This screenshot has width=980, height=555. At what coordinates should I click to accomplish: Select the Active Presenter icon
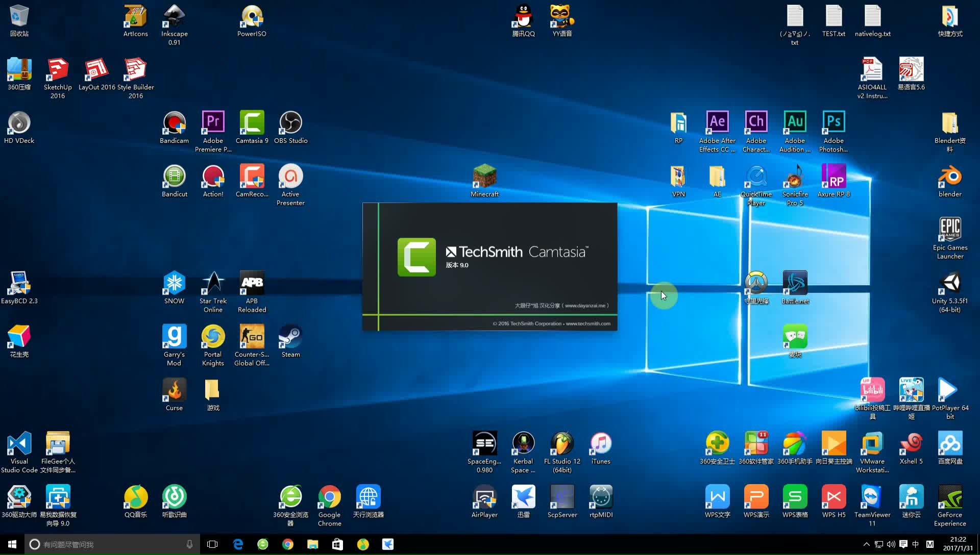290,185
